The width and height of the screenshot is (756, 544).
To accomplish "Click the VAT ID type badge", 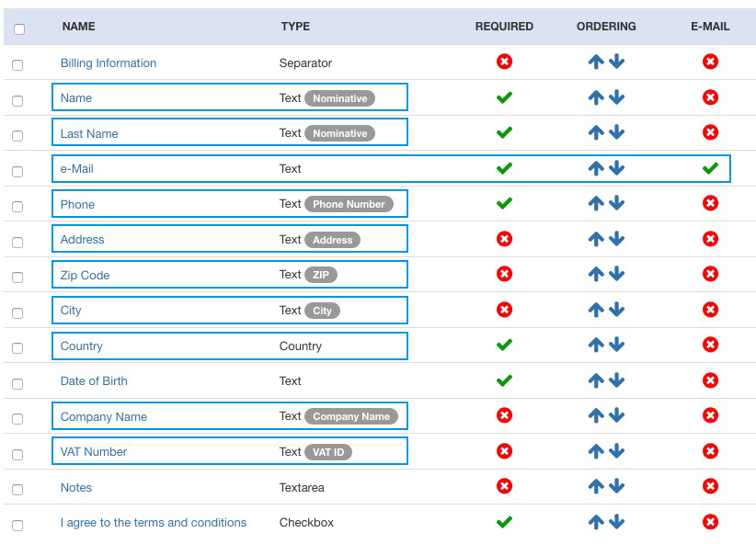I will click(x=328, y=451).
